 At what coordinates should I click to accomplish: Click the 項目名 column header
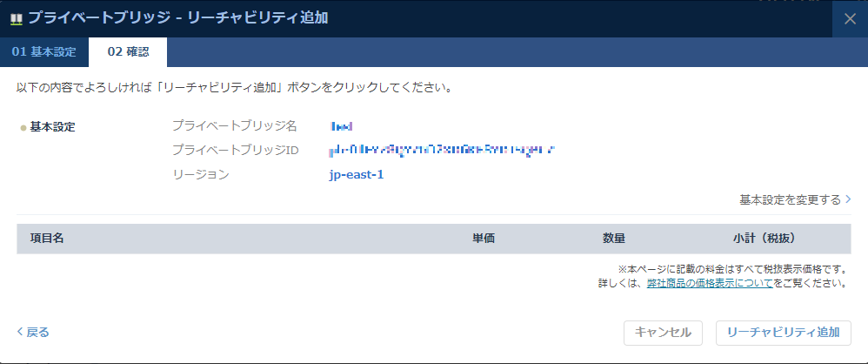(x=48, y=239)
